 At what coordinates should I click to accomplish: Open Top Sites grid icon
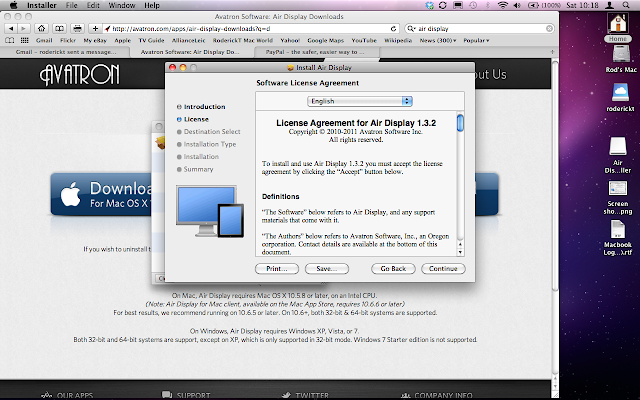(x=24, y=40)
